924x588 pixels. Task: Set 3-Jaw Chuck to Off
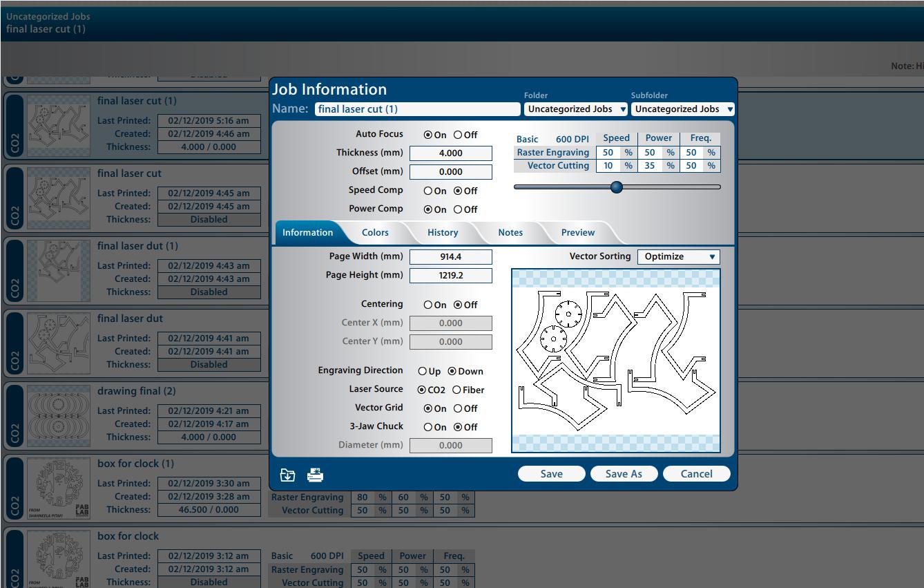[457, 428]
